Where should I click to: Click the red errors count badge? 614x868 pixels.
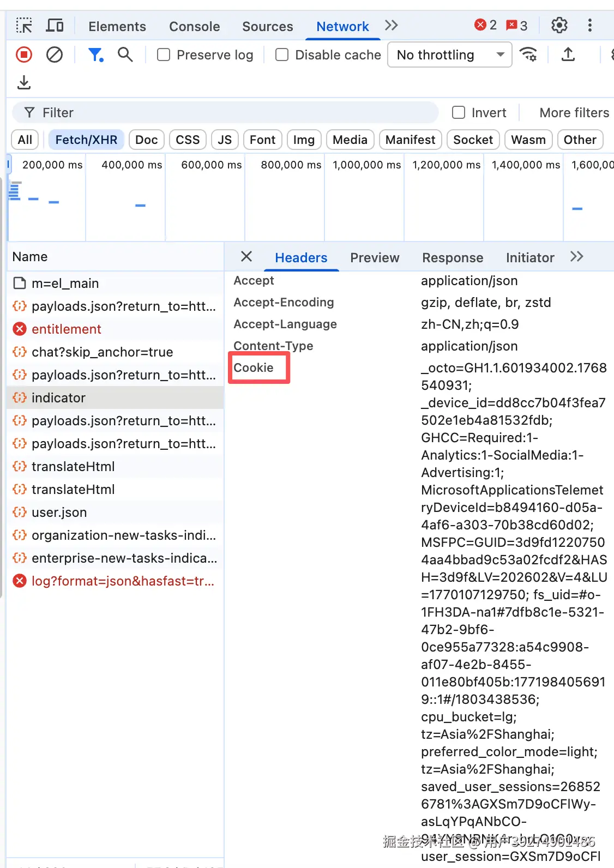pyautogui.click(x=486, y=25)
